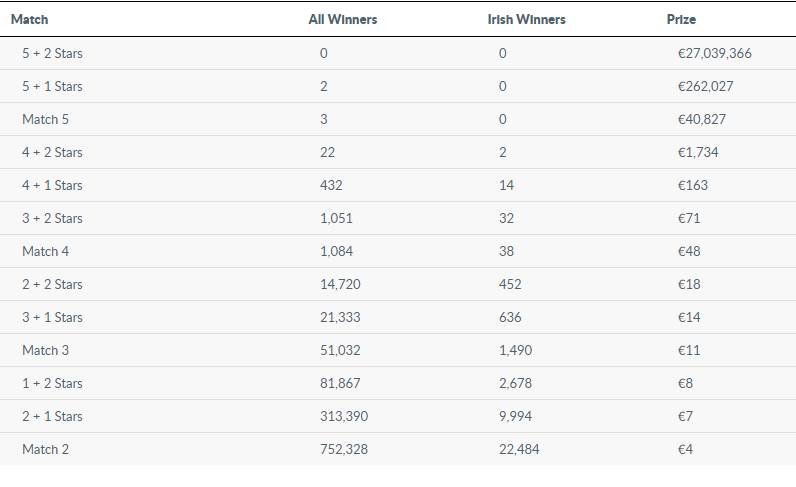The image size is (796, 487).
Task: Click the 452 Irish winners value
Action: 510,284
